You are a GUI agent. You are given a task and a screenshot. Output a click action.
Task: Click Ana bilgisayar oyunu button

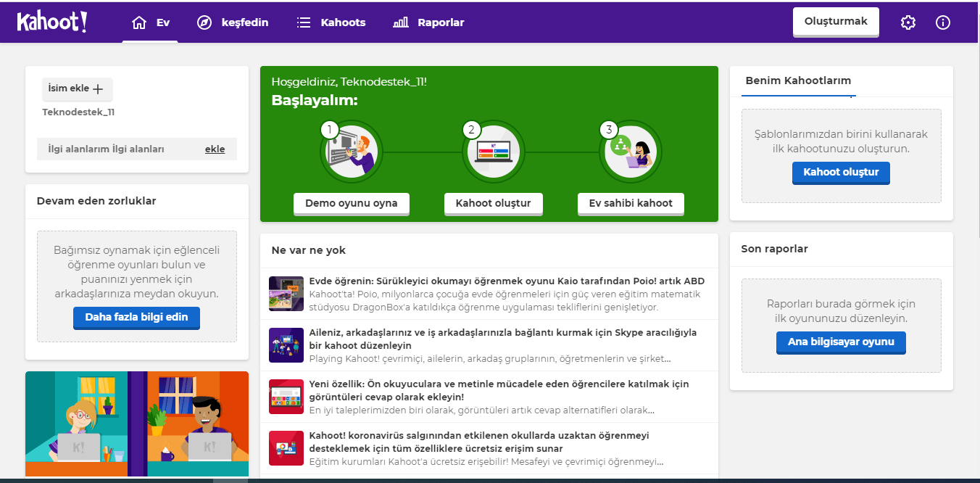841,342
